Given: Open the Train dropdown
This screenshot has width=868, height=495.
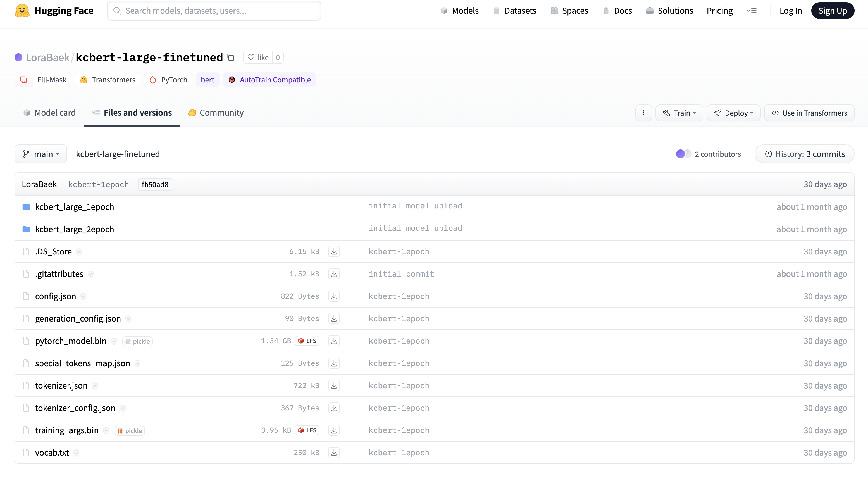Looking at the screenshot, I should (x=679, y=113).
